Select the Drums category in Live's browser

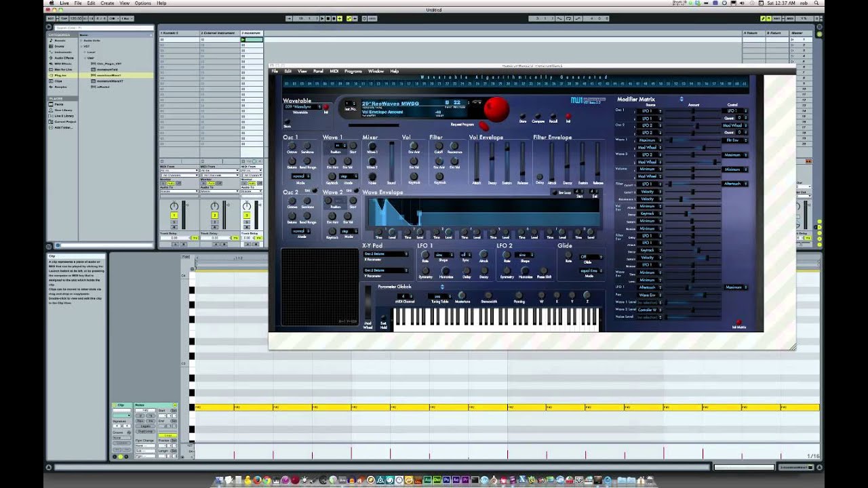pos(60,46)
